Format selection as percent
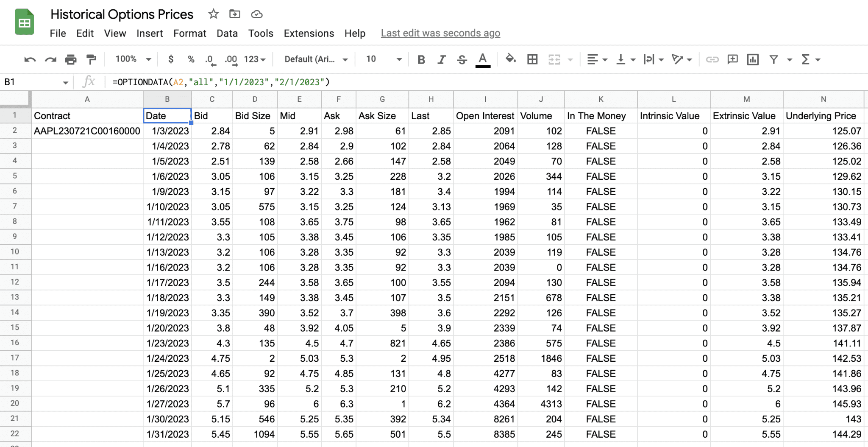Screen dimensions: 868x447 tap(191, 59)
